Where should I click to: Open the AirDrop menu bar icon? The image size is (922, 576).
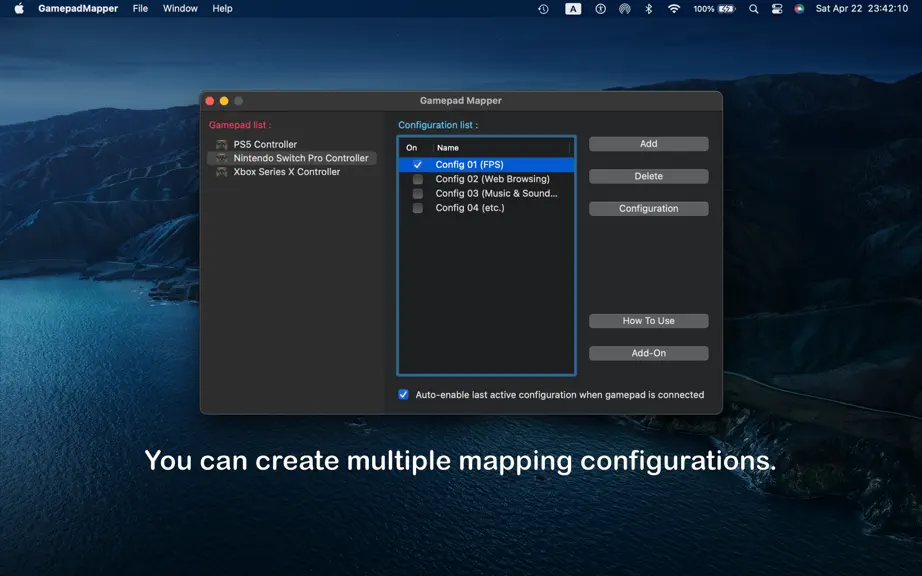pyautogui.click(x=624, y=9)
